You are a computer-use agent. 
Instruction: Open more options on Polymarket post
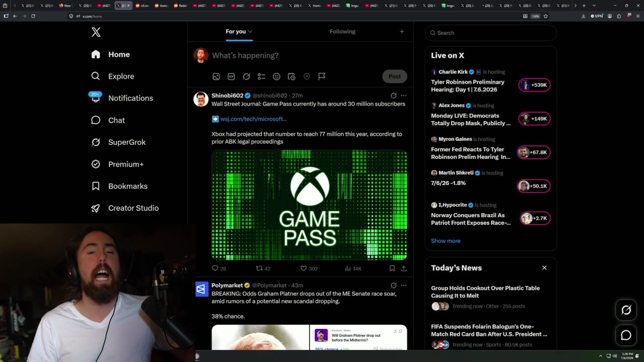404,285
